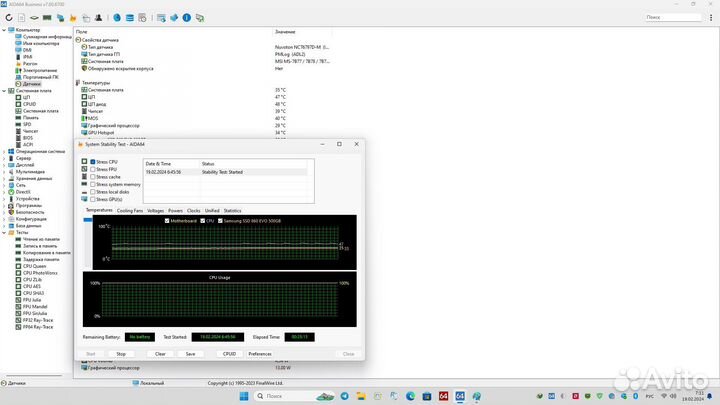
Task: Click the Preferences button
Action: click(260, 353)
